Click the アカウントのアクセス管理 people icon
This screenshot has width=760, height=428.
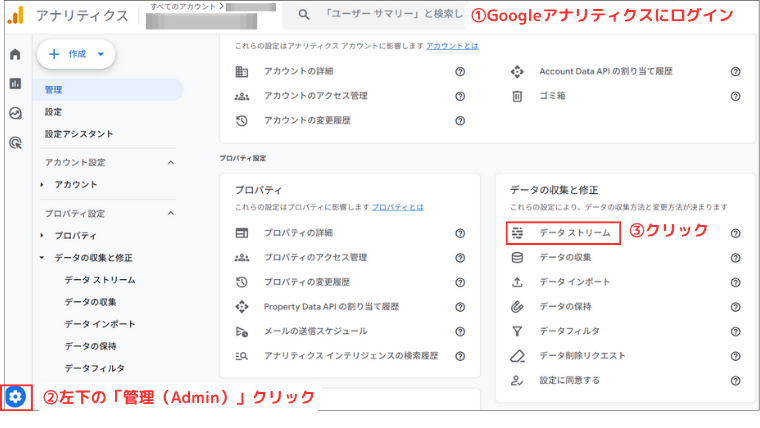click(x=242, y=96)
